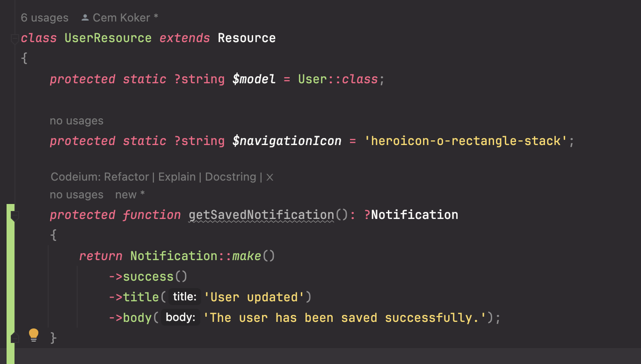Image resolution: width=641 pixels, height=364 pixels.
Task: Select the 'heroicon-o-rectangle-stack' string value
Action: click(x=468, y=140)
